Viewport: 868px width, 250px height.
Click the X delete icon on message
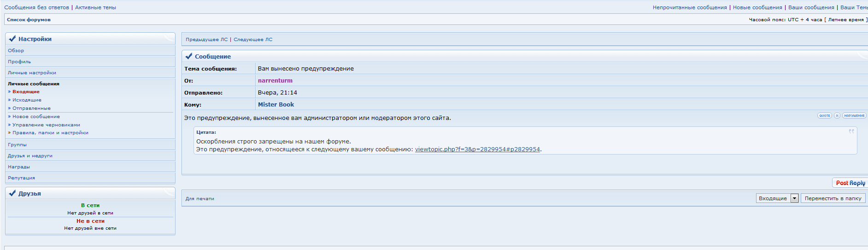coord(837,116)
